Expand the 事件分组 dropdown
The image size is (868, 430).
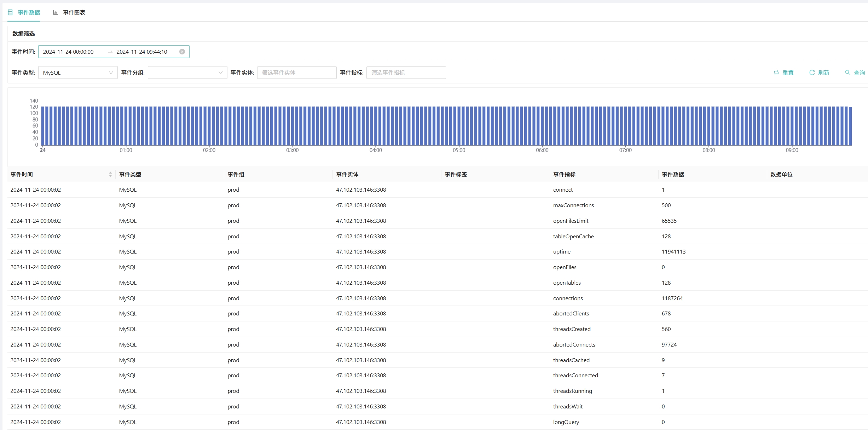(187, 72)
